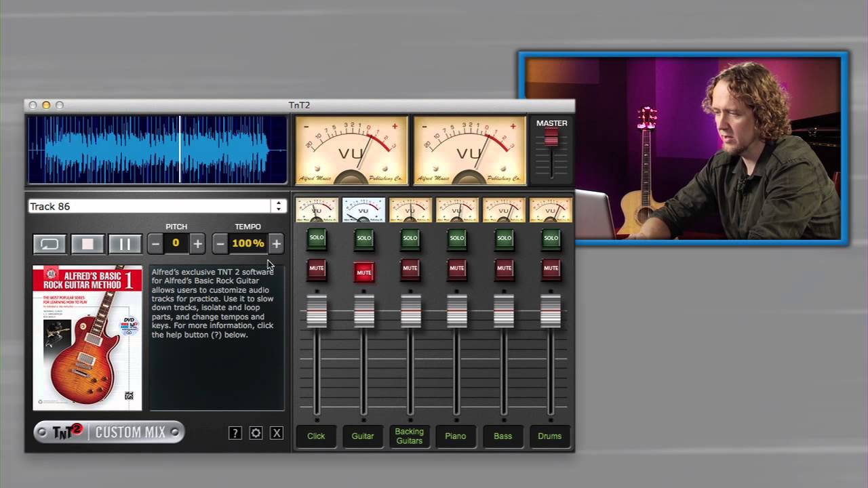The width and height of the screenshot is (868, 488).
Task: Click the Guitar channel fader handle
Action: [x=364, y=311]
